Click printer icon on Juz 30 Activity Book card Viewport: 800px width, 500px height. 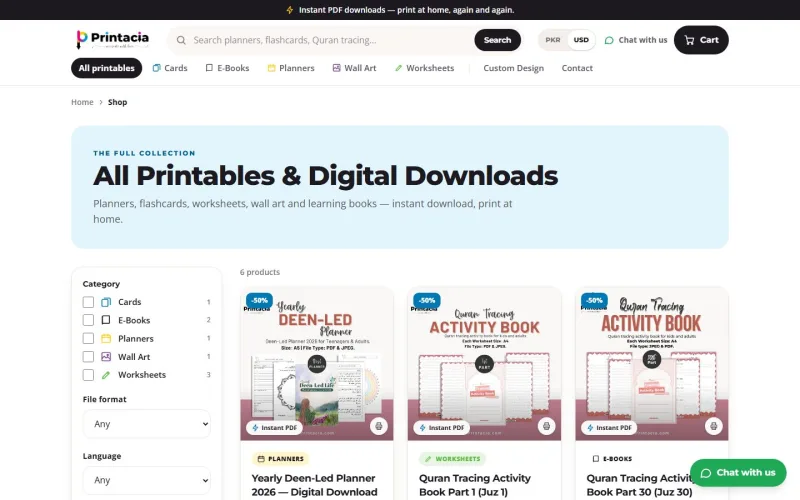point(713,426)
